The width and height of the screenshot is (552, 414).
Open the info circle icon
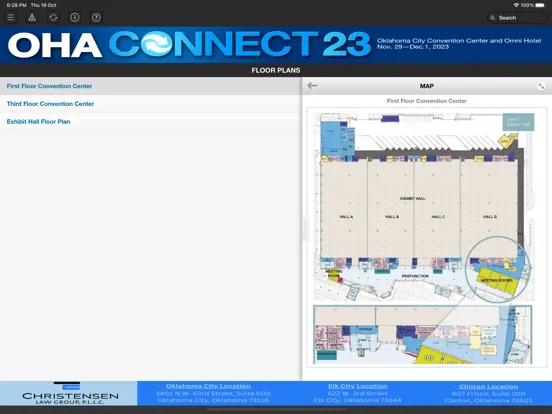pyautogui.click(x=75, y=17)
